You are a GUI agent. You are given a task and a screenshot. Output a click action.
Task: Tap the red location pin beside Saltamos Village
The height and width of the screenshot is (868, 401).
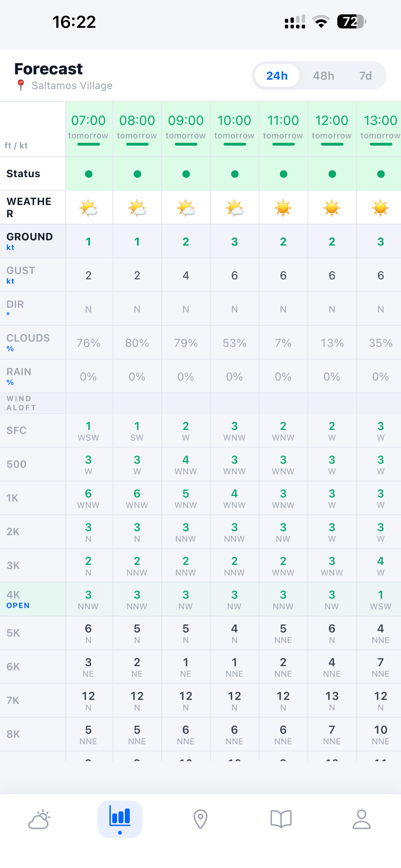[21, 85]
